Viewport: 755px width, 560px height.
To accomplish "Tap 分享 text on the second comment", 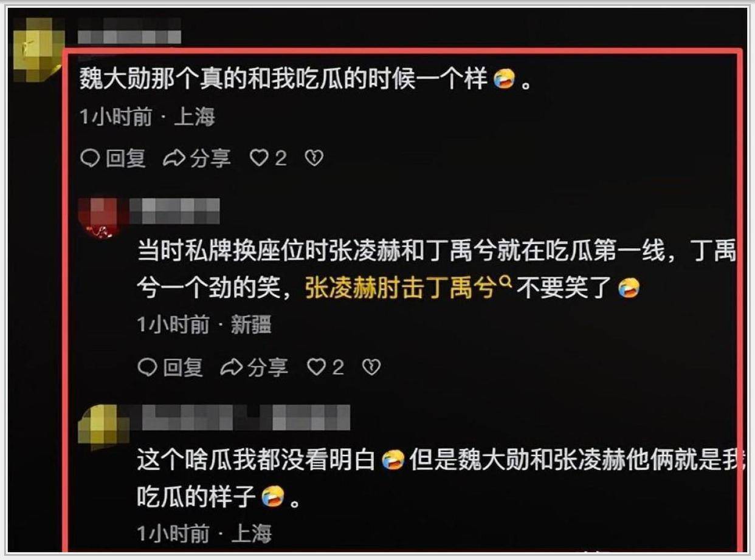I will click(x=267, y=367).
